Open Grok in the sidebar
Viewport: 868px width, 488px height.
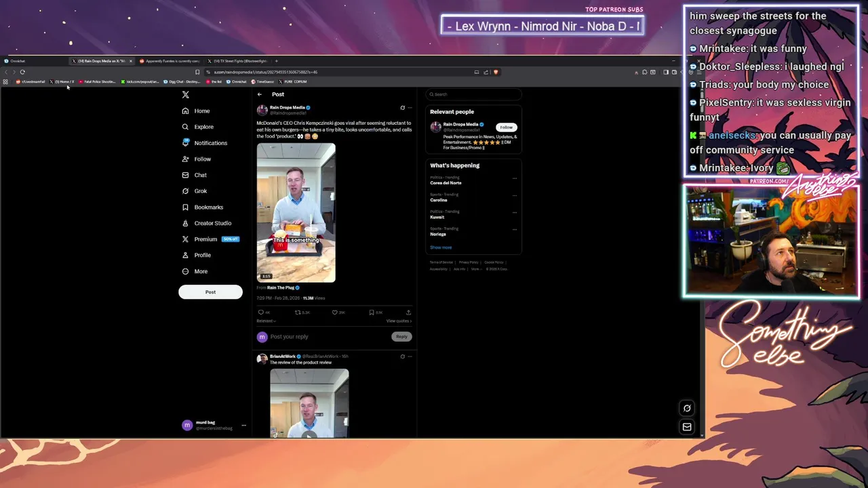(194, 191)
